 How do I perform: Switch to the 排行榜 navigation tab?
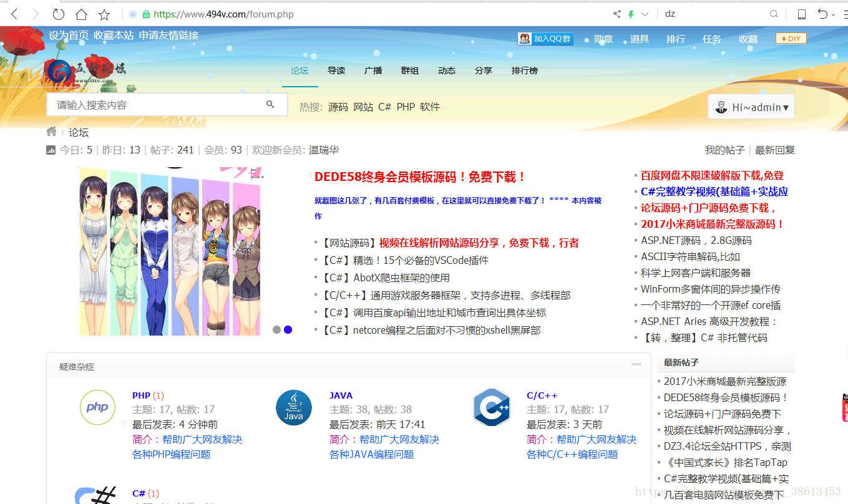tap(525, 70)
